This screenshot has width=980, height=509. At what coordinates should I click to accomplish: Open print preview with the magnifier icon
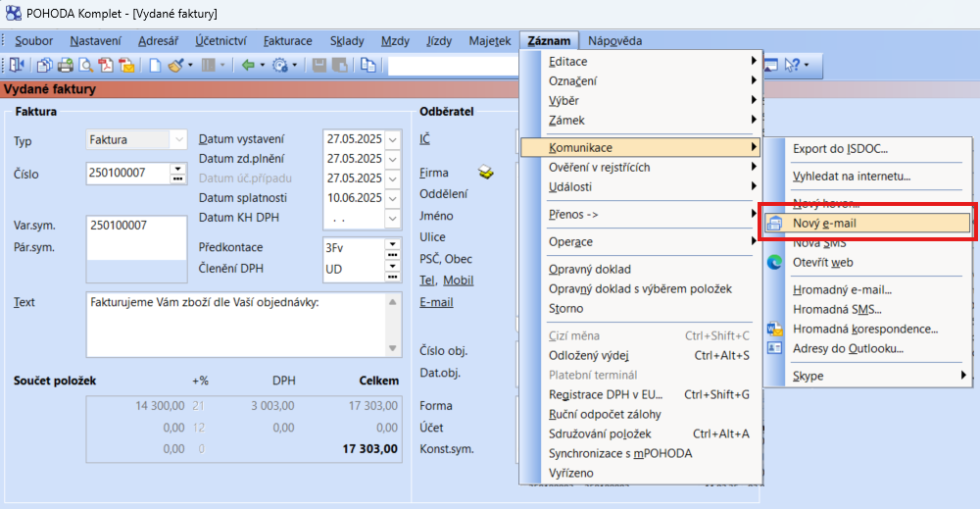coord(86,66)
